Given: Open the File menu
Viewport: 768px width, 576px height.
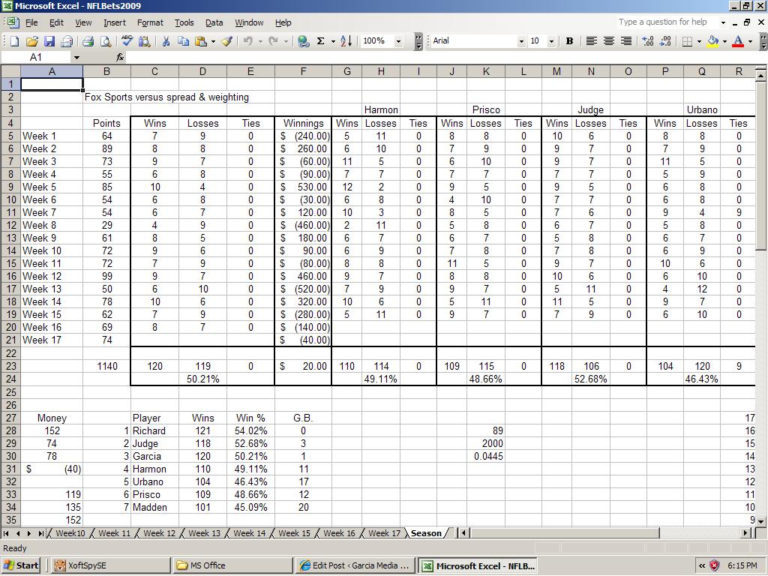Looking at the screenshot, I should click(x=31, y=23).
